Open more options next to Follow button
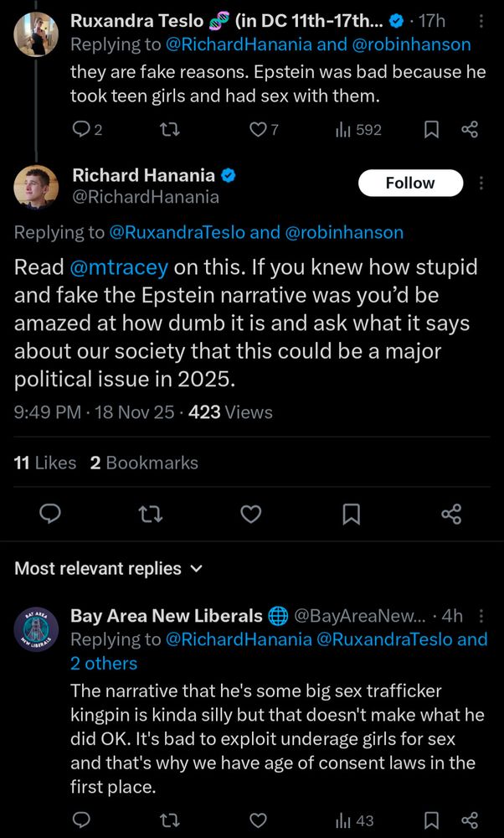Screen dimensions: 504x838 coord(481,183)
